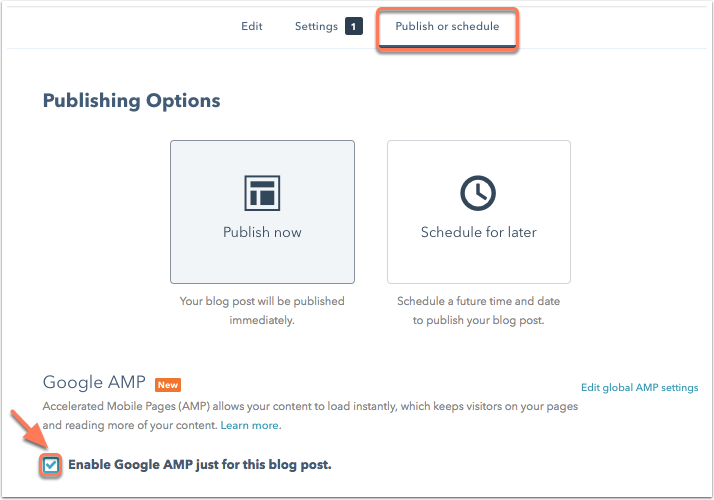Open Edit global AMP settings link

pos(639,388)
